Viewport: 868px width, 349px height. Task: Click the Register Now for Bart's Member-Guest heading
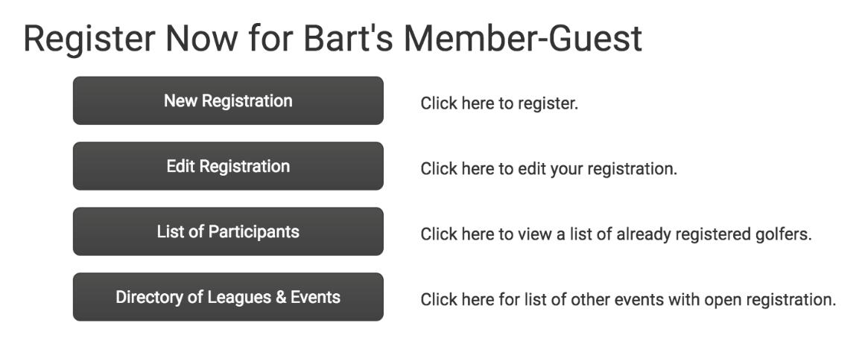pyautogui.click(x=332, y=39)
